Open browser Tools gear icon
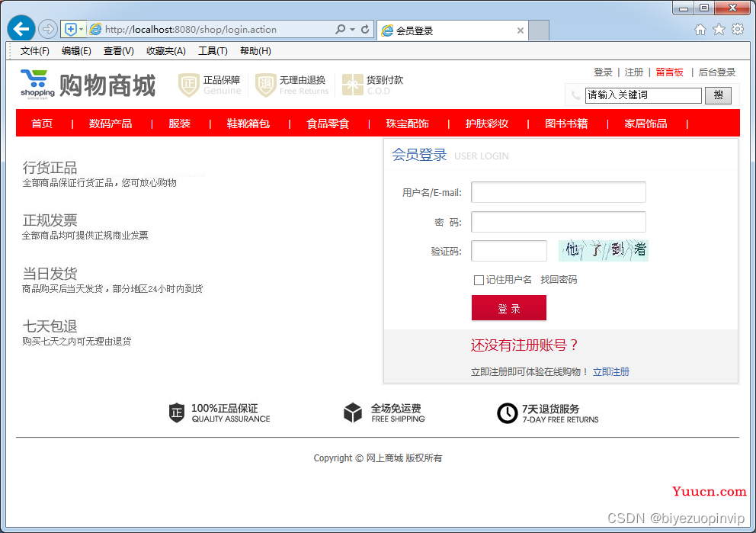This screenshot has width=756, height=533. 738,30
